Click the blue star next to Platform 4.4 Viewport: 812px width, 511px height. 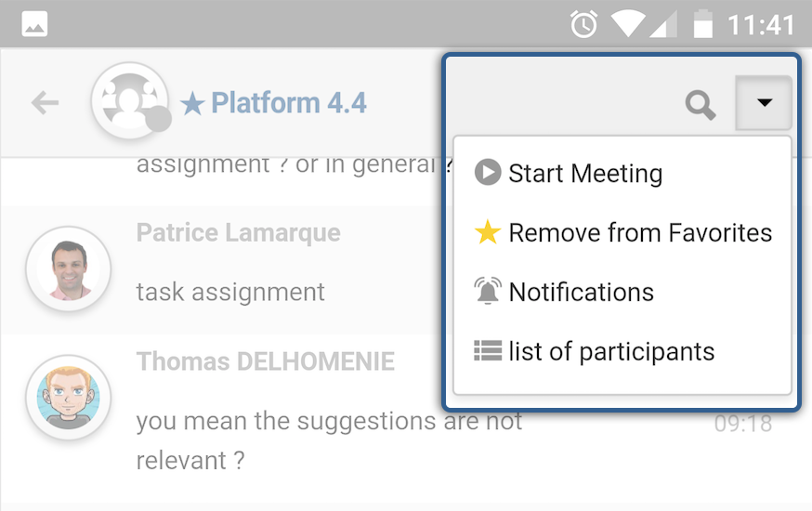pyautogui.click(x=192, y=103)
